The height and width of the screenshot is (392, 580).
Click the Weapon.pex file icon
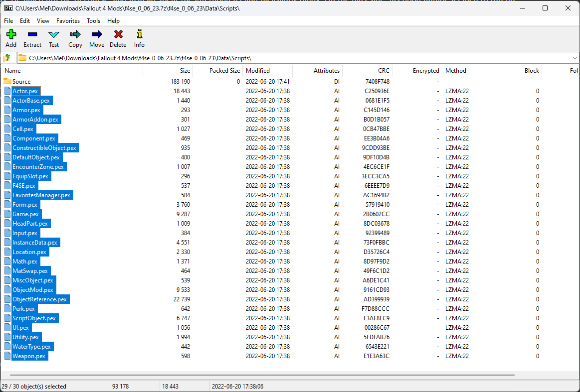click(x=8, y=356)
